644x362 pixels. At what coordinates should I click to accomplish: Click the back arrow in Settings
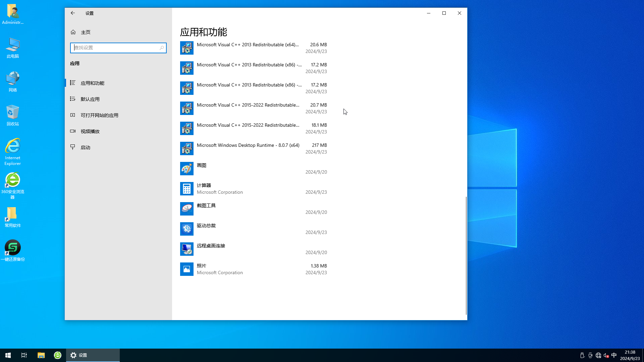coord(73,13)
